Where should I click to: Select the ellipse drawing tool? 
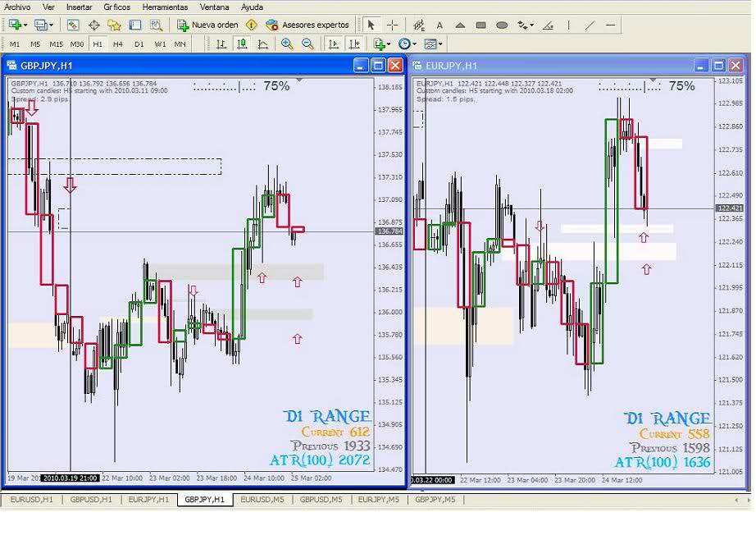pyautogui.click(x=502, y=25)
